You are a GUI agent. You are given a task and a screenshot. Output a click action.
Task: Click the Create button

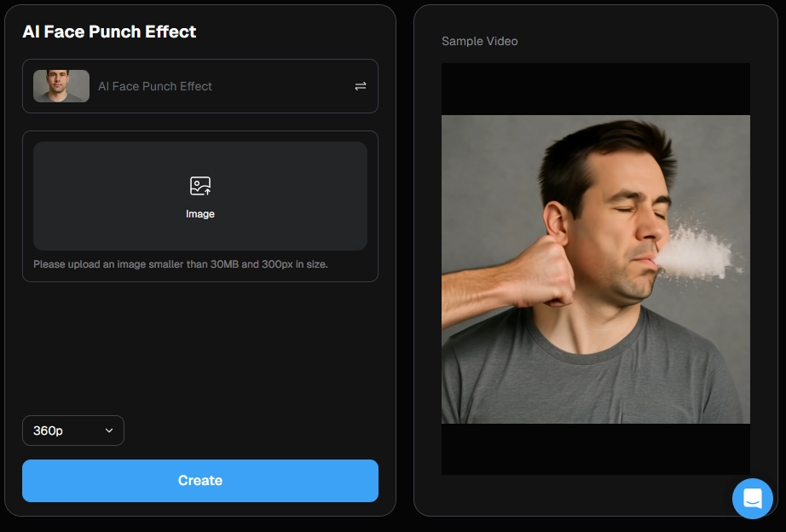click(199, 480)
